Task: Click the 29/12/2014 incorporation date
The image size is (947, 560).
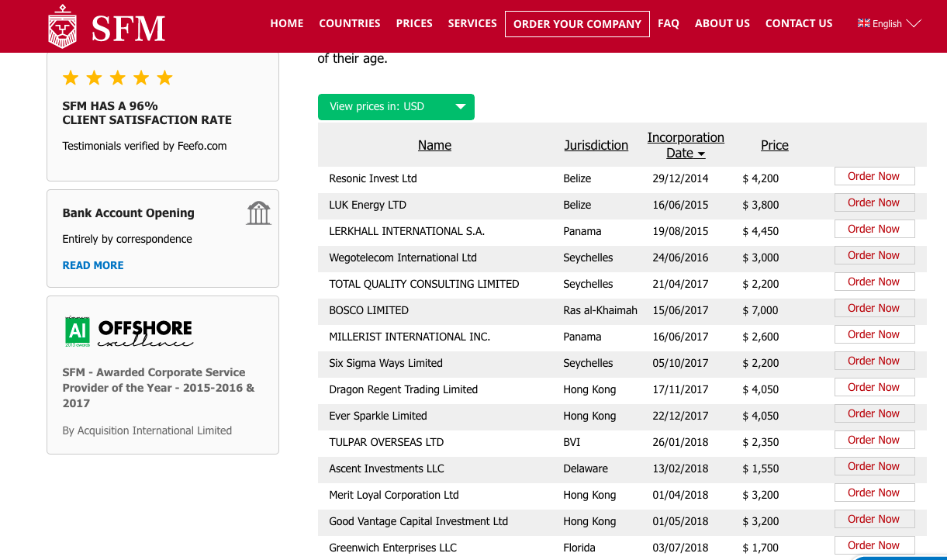Action: click(681, 178)
